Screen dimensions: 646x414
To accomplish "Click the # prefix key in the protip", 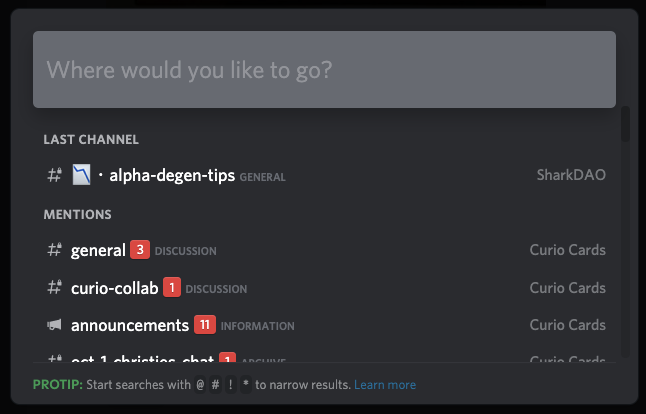I will point(215,385).
